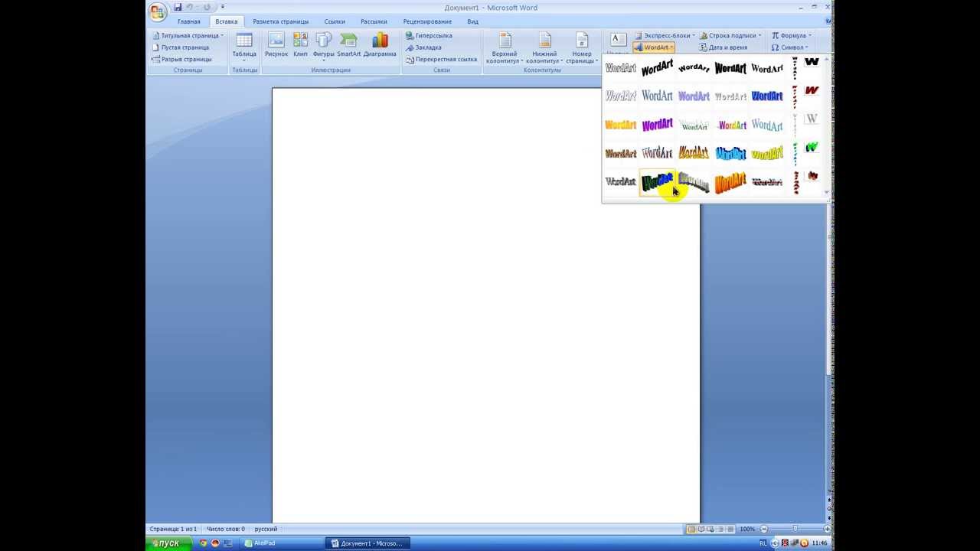This screenshot has width=980, height=551.
Task: Expand the Нижний колонтитул footer dropdown
Action: [x=544, y=48]
